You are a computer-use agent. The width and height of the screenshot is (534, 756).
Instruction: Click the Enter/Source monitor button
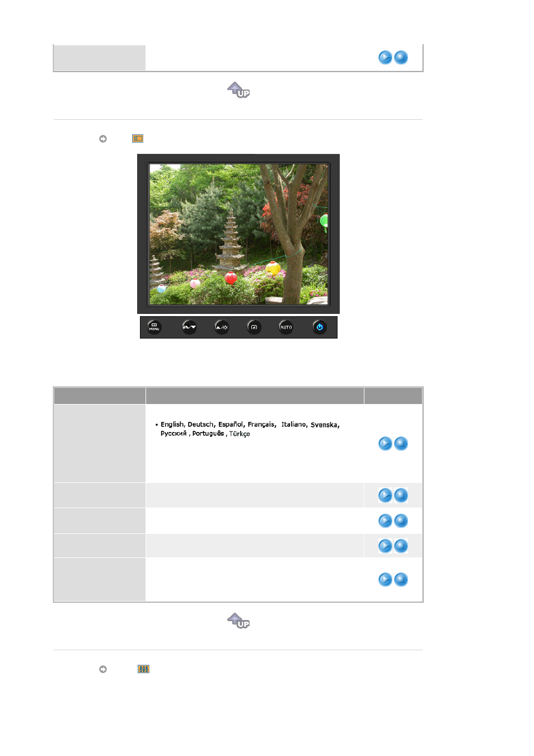tap(254, 327)
